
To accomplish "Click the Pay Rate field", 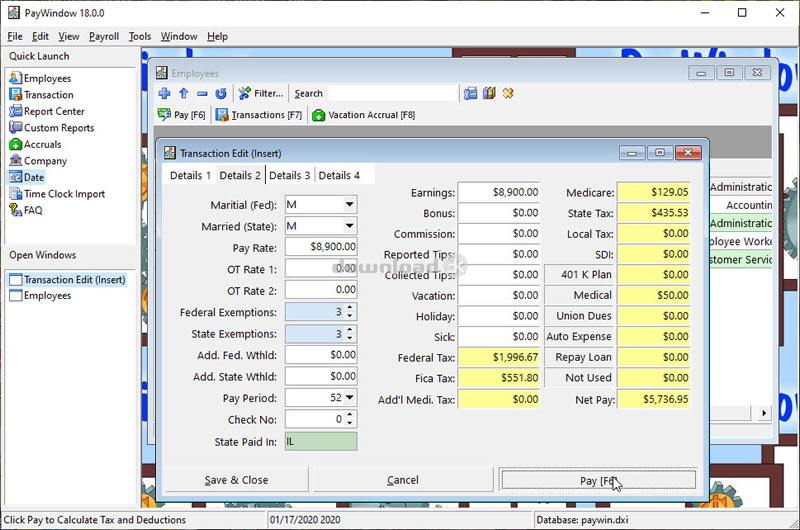I will coord(321,247).
